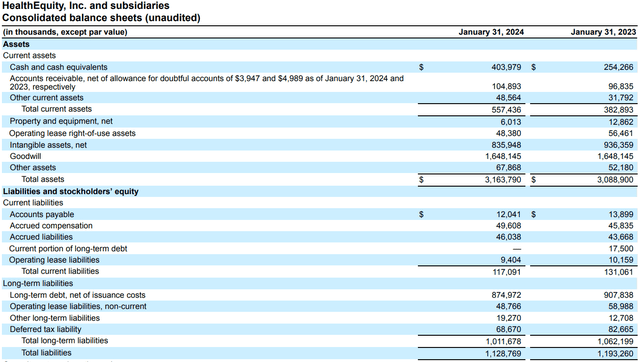
Task: Click the value 49,608
Action: [509, 226]
